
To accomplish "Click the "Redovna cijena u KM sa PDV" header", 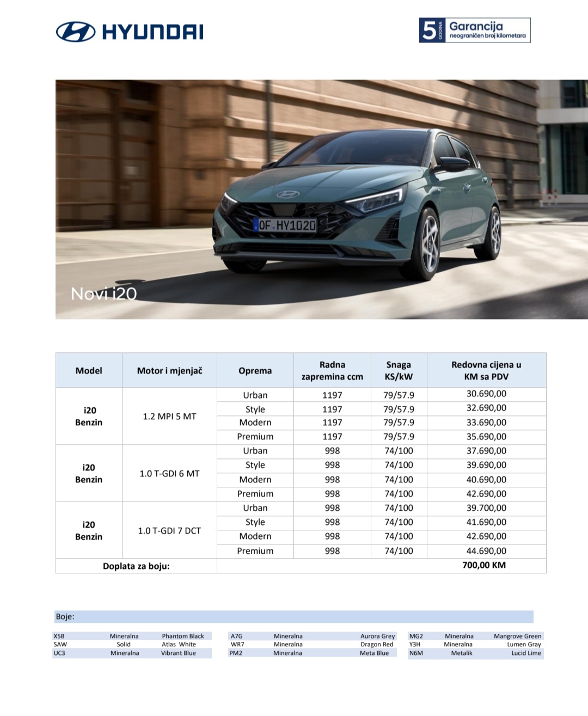I will (x=486, y=370).
